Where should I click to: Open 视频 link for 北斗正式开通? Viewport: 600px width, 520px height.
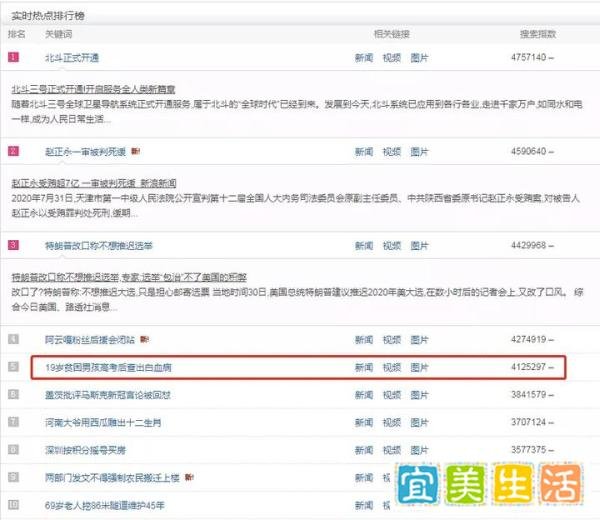coord(392,58)
